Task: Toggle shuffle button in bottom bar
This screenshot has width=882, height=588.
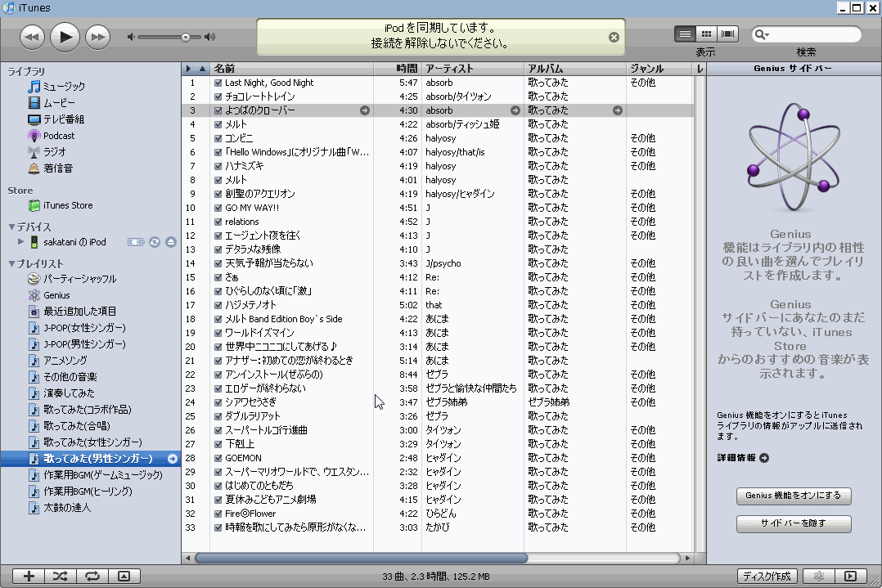Action: click(x=61, y=577)
